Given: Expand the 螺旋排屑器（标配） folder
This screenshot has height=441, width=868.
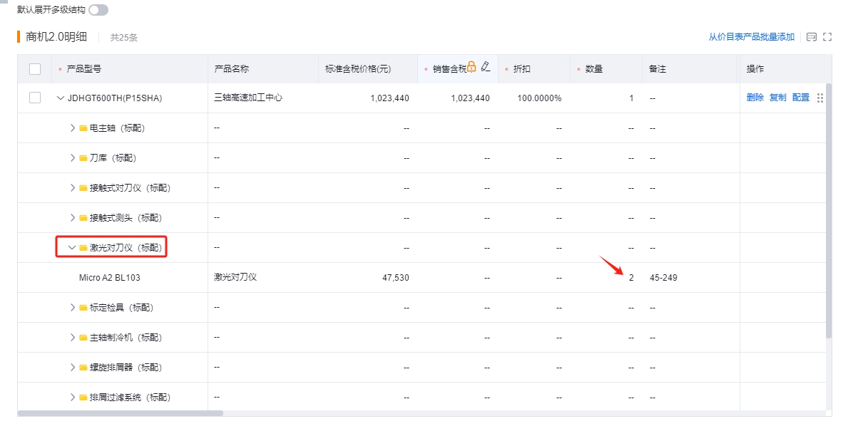Looking at the screenshot, I should point(72,368).
